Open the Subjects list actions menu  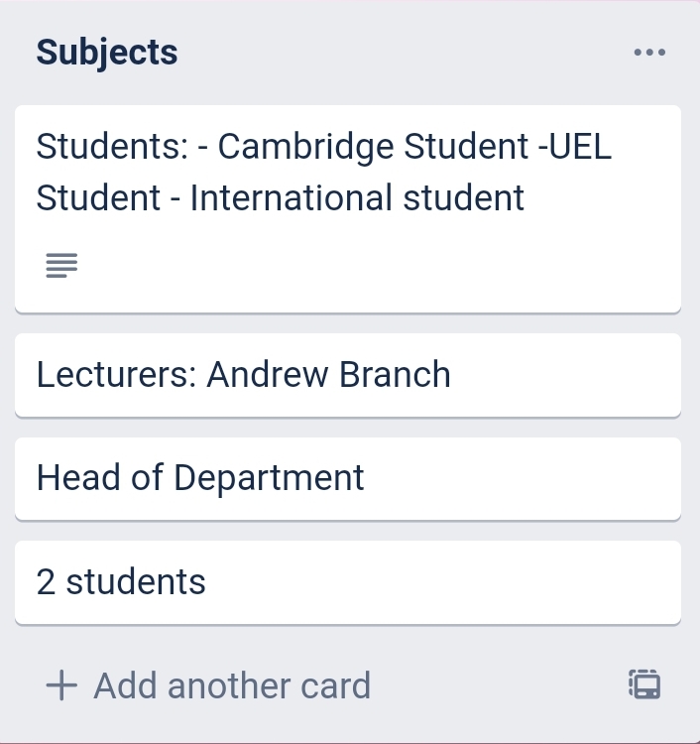pyautogui.click(x=649, y=53)
